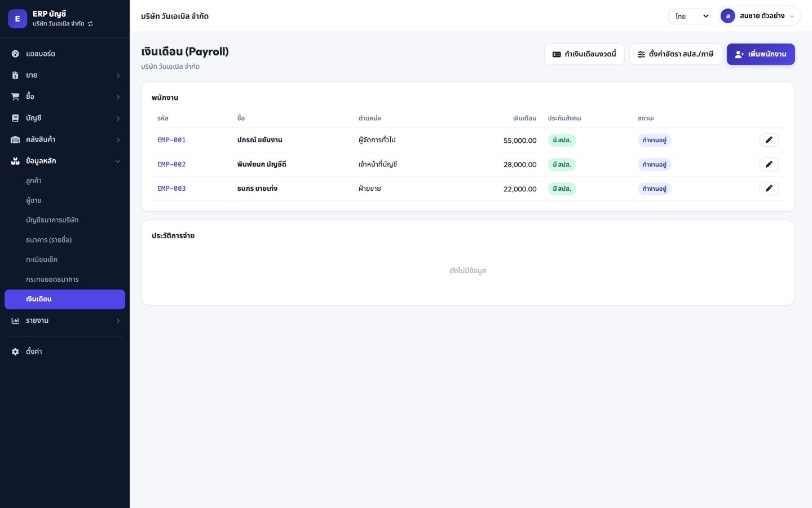The height and width of the screenshot is (508, 812).
Task: Click the ยังไม่มีข้อมูล empty-state text
Action: [468, 271]
